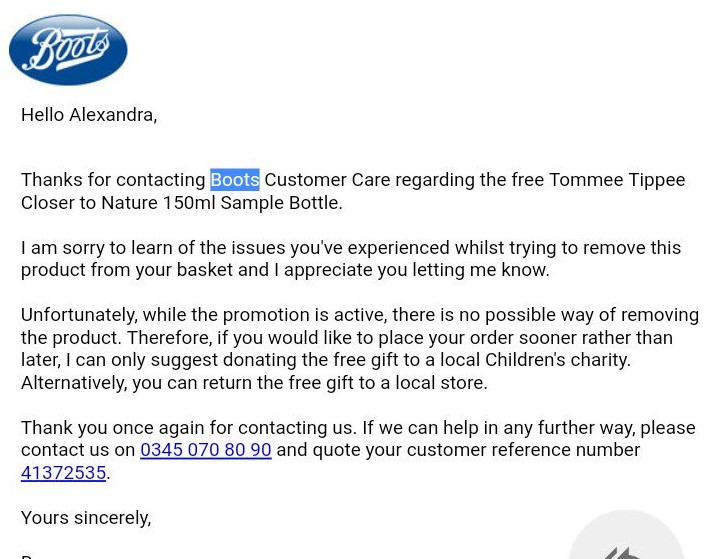The width and height of the screenshot is (709, 559).
Task: Click the sentence starting 'Alternatively, you can return'
Action: click(x=254, y=383)
